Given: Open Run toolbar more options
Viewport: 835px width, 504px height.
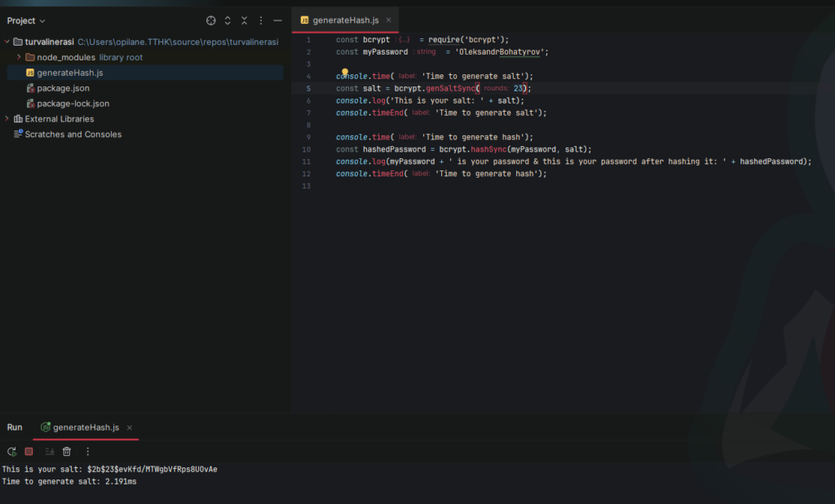Looking at the screenshot, I should [87, 452].
